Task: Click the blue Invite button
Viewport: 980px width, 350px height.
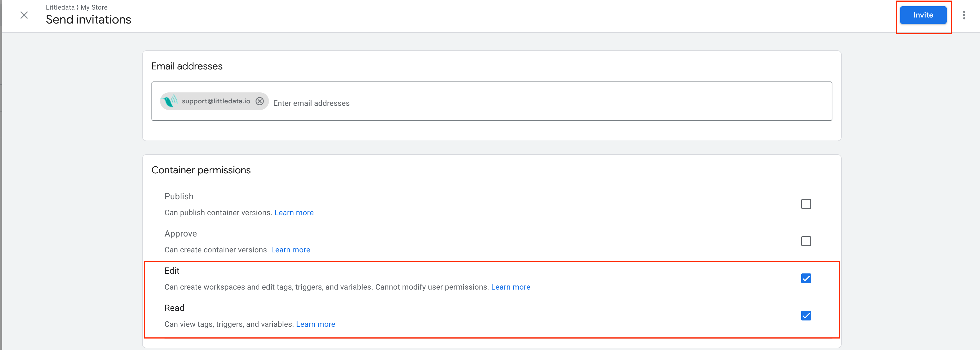Action: pyautogui.click(x=923, y=15)
